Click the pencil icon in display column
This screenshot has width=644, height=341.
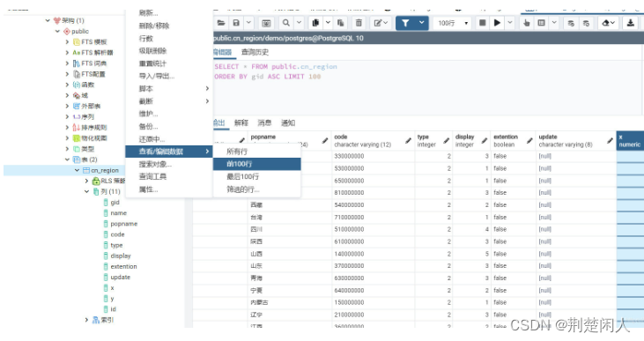click(x=485, y=141)
